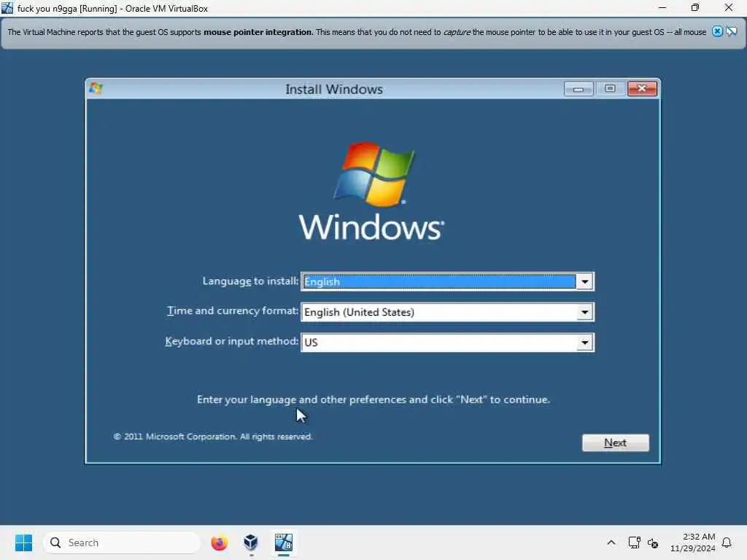Viewport: 747px width, 560px height.
Task: Click the "Language to install:" label
Action: tap(251, 281)
